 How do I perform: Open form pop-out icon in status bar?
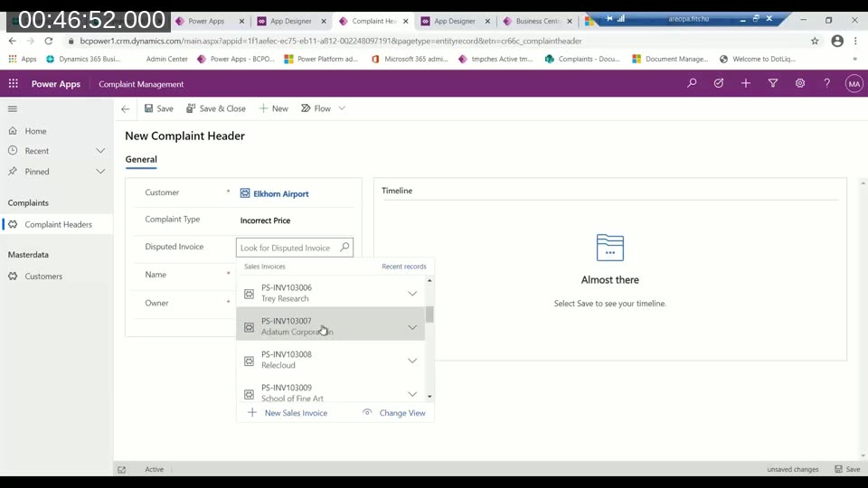pyautogui.click(x=121, y=470)
